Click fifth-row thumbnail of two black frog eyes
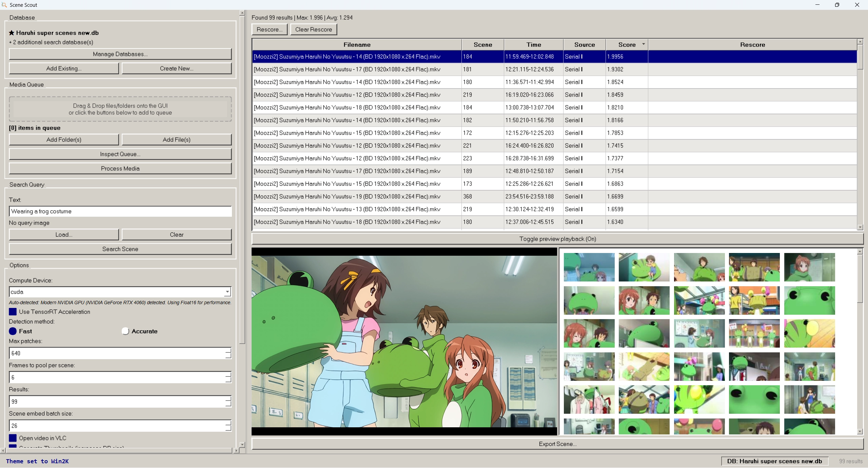Image resolution: width=868 pixels, height=468 pixels. click(754, 399)
